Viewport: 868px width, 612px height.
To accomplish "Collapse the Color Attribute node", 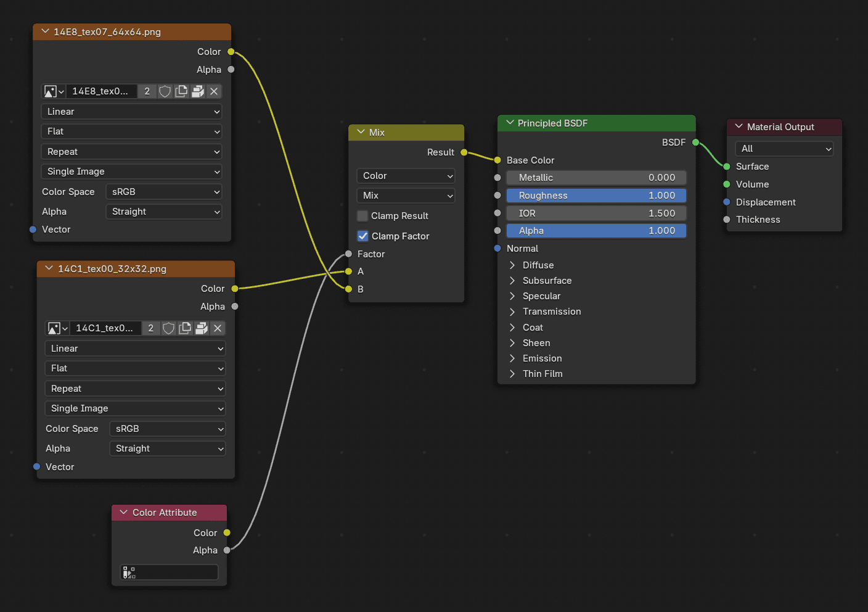I will tap(123, 513).
